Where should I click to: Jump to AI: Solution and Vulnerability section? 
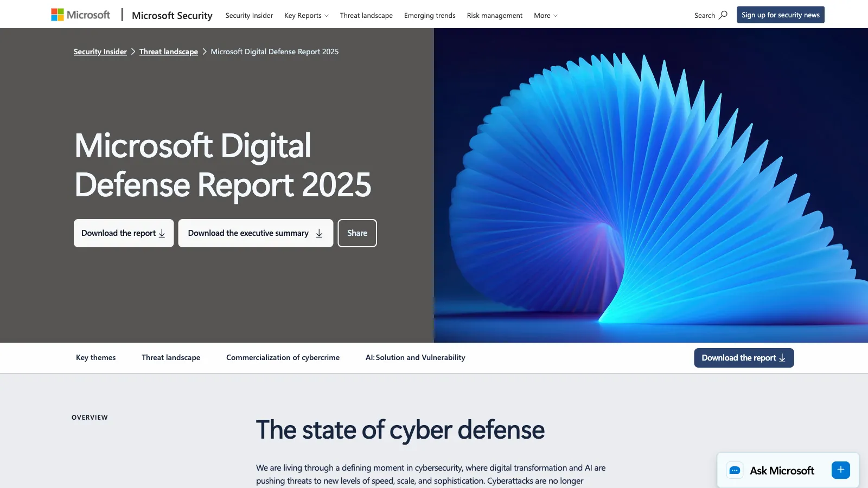point(416,357)
